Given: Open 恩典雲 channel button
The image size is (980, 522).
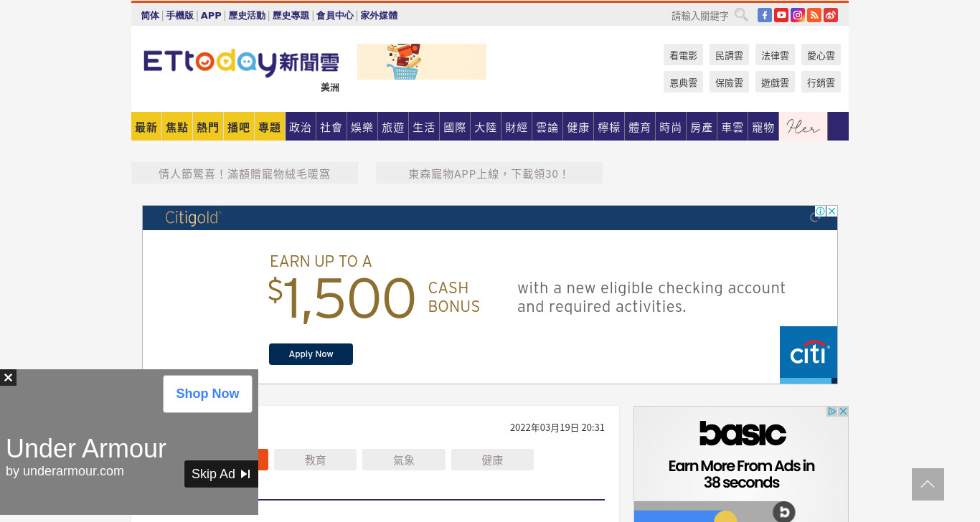Looking at the screenshot, I should tap(683, 82).
